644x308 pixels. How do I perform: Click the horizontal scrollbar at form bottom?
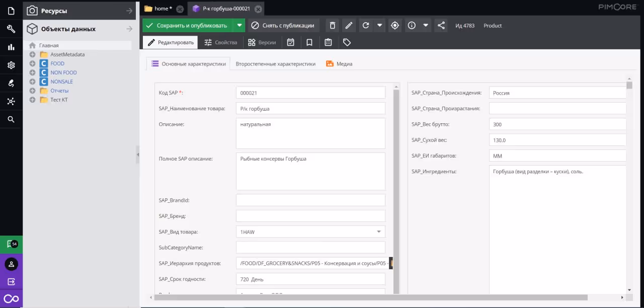coord(371,297)
